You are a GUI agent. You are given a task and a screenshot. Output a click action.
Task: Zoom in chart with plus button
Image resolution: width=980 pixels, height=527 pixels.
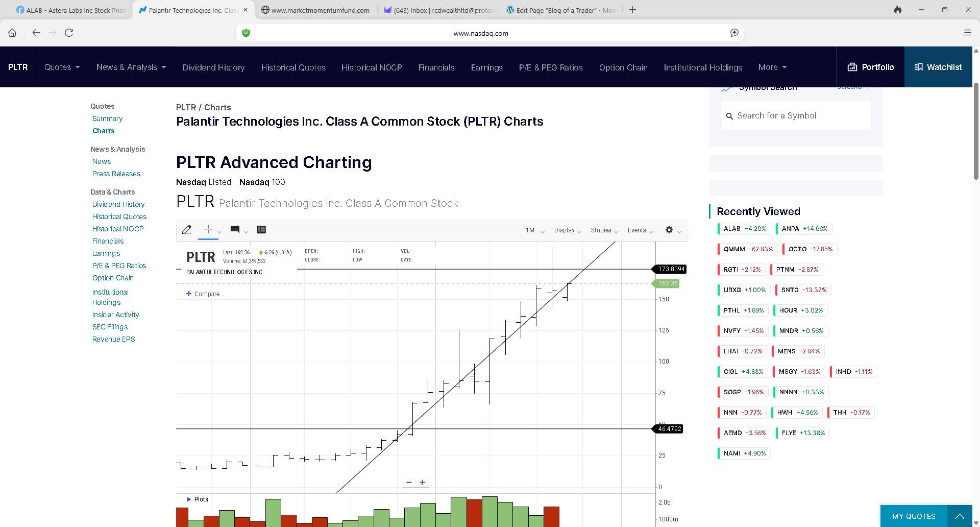tap(423, 483)
